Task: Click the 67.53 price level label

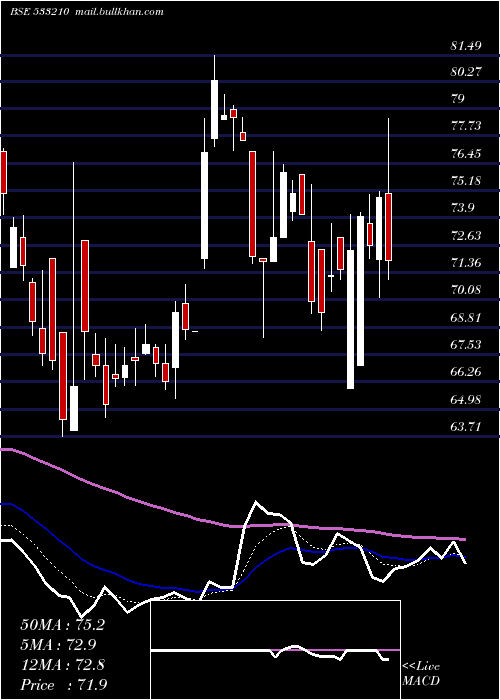Action: point(466,345)
